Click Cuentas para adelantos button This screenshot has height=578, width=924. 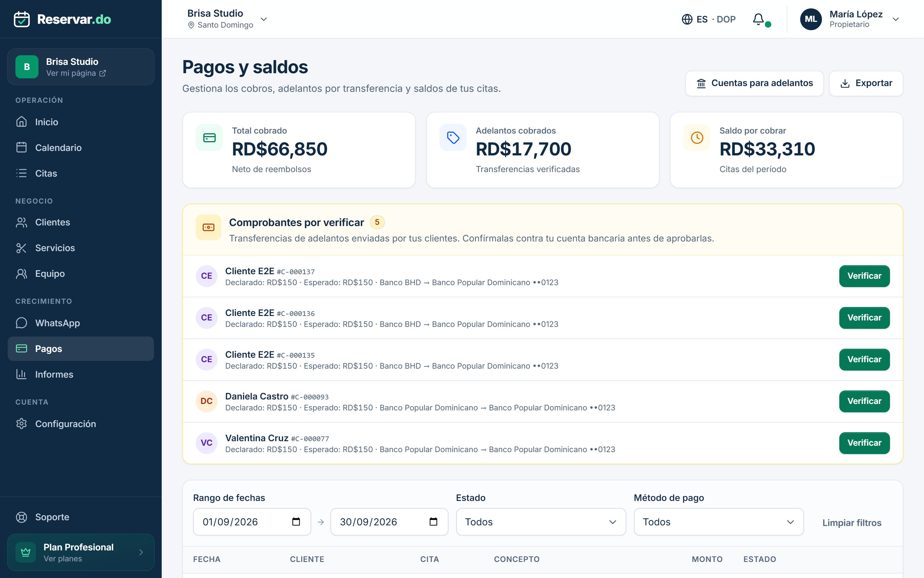754,83
